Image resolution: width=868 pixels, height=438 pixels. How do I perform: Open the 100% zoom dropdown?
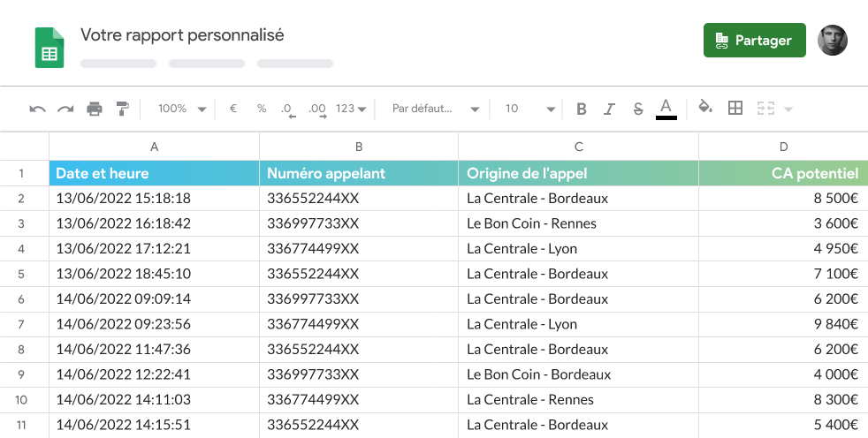click(181, 109)
